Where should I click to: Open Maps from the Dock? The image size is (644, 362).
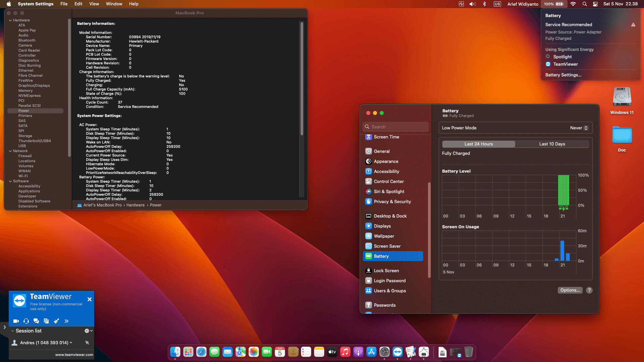point(240,352)
